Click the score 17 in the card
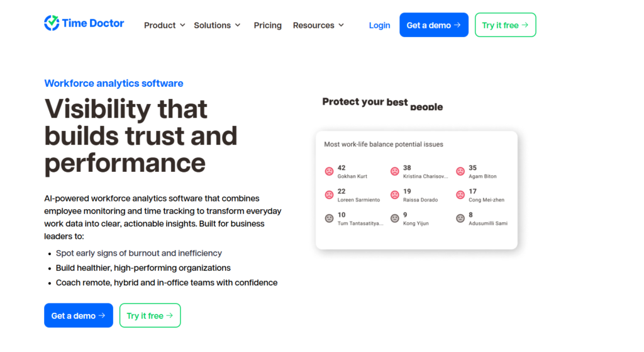Viewport: 644px width, 352px height. (x=473, y=191)
